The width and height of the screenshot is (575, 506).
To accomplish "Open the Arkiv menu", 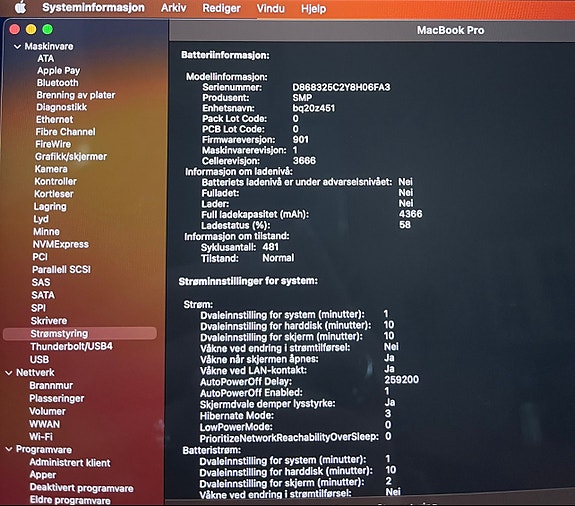I will click(x=173, y=8).
